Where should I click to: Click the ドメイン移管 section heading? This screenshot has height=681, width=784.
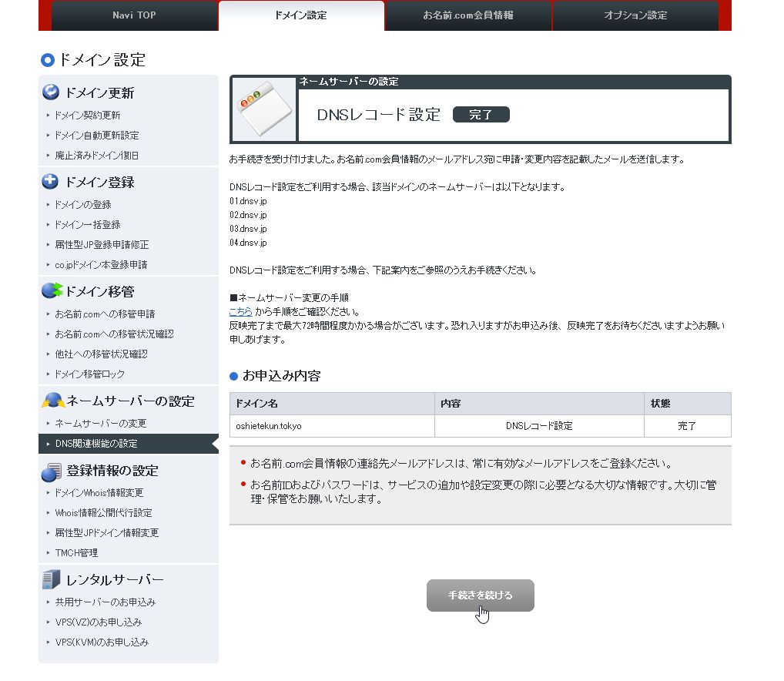99,291
